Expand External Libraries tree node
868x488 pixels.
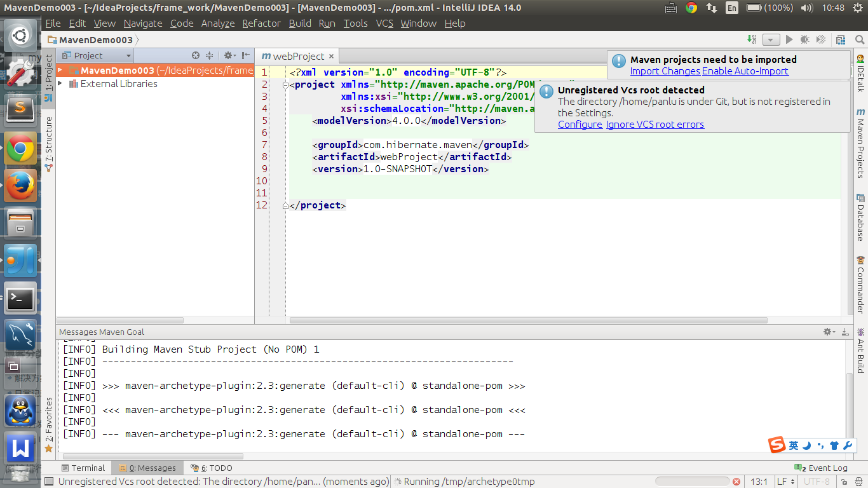click(60, 84)
